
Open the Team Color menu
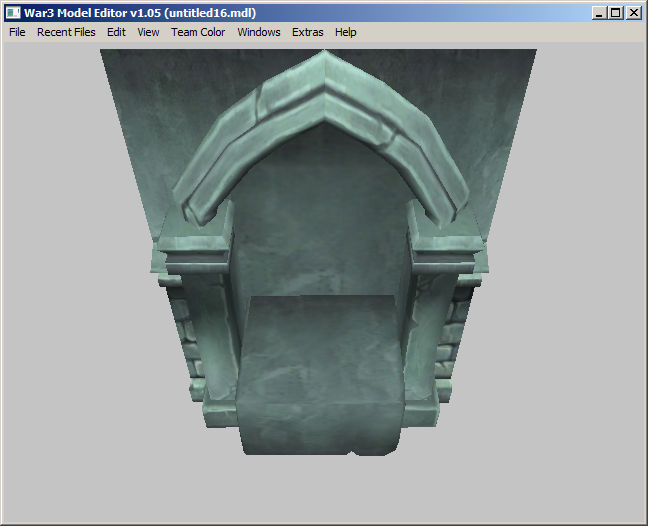(198, 32)
